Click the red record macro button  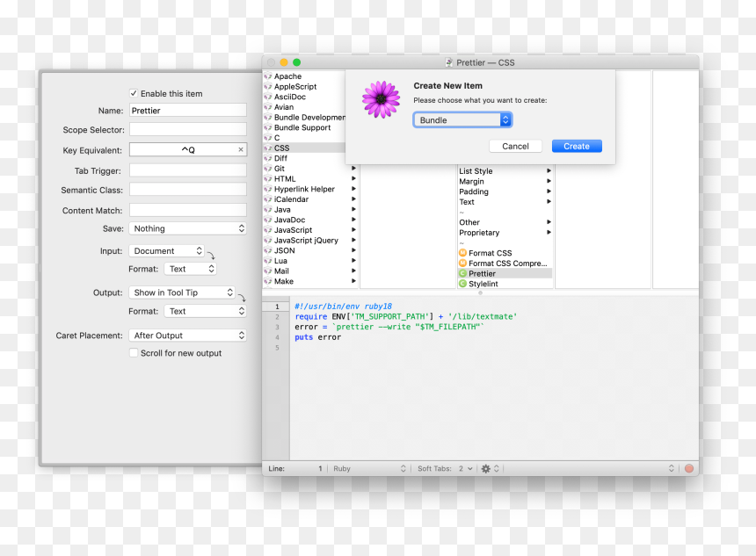[x=689, y=468]
